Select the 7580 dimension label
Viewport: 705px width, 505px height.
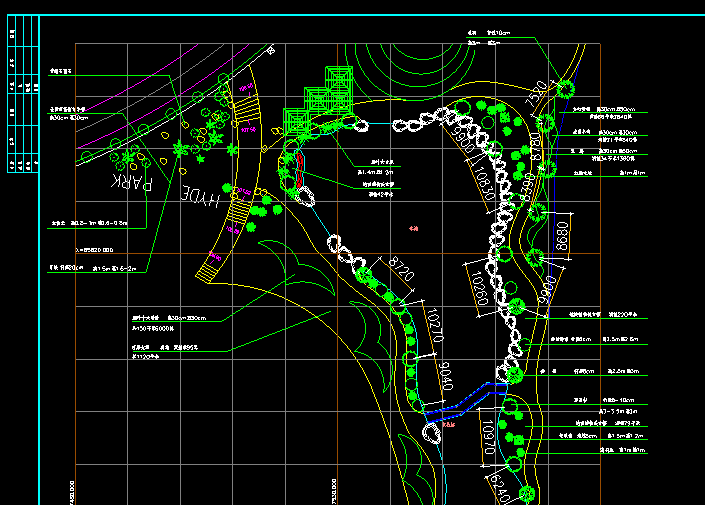coord(536,93)
